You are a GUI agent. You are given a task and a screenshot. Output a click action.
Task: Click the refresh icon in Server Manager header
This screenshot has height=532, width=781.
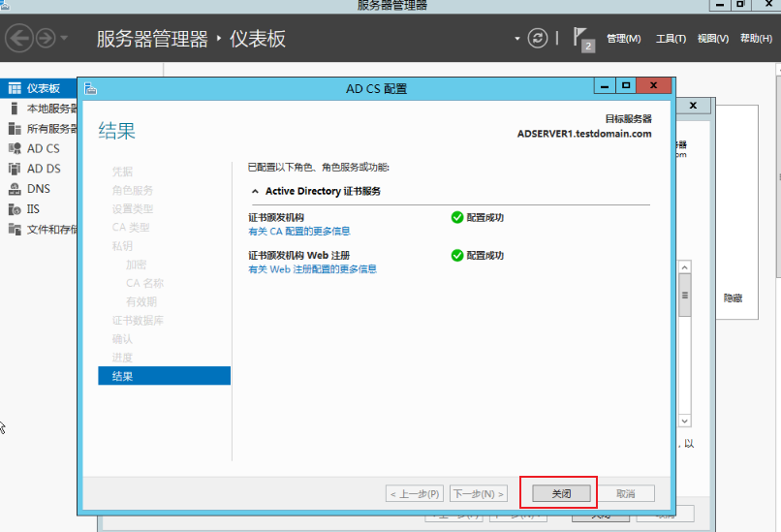click(538, 39)
